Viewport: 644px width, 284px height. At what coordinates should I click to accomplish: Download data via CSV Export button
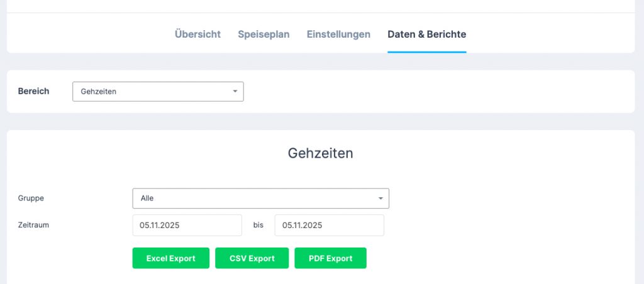click(252, 258)
